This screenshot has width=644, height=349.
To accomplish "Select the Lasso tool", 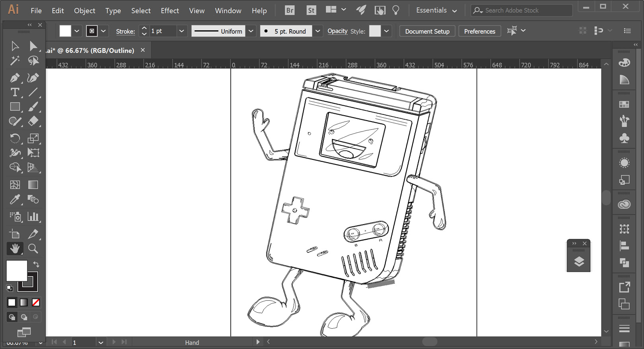I will coord(33,60).
